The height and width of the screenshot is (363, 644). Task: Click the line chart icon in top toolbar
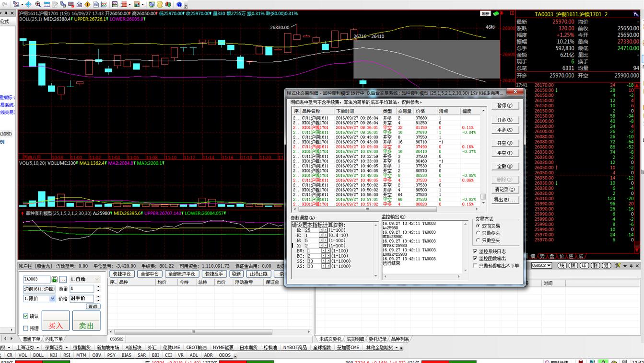(104, 4)
